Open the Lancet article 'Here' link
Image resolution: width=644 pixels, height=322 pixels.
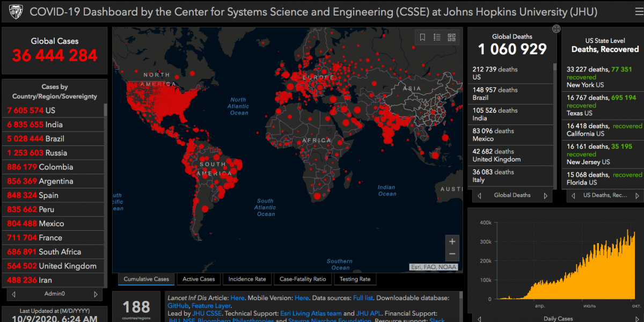pyautogui.click(x=237, y=297)
